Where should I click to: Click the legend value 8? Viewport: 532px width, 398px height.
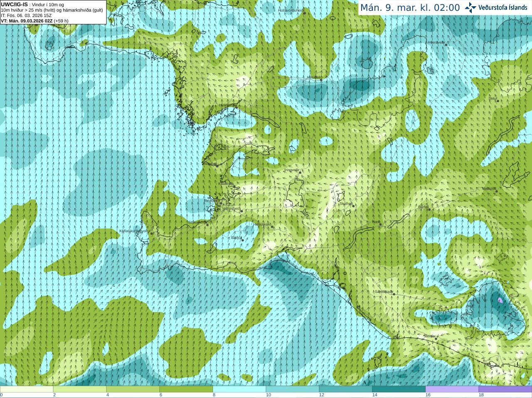pos(214,395)
